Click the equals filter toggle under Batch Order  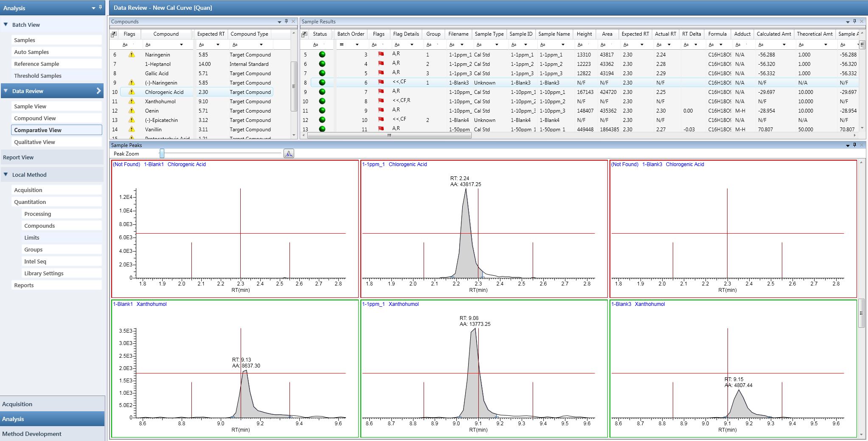click(342, 44)
